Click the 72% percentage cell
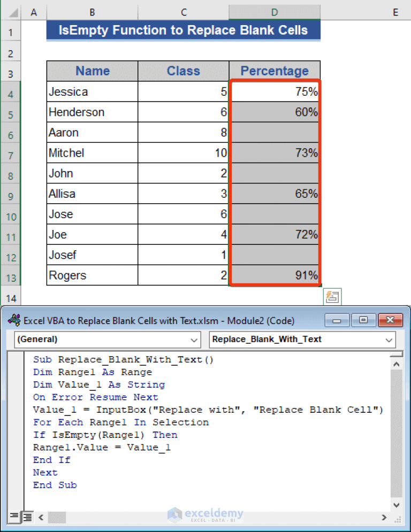The image size is (411, 532). click(275, 234)
